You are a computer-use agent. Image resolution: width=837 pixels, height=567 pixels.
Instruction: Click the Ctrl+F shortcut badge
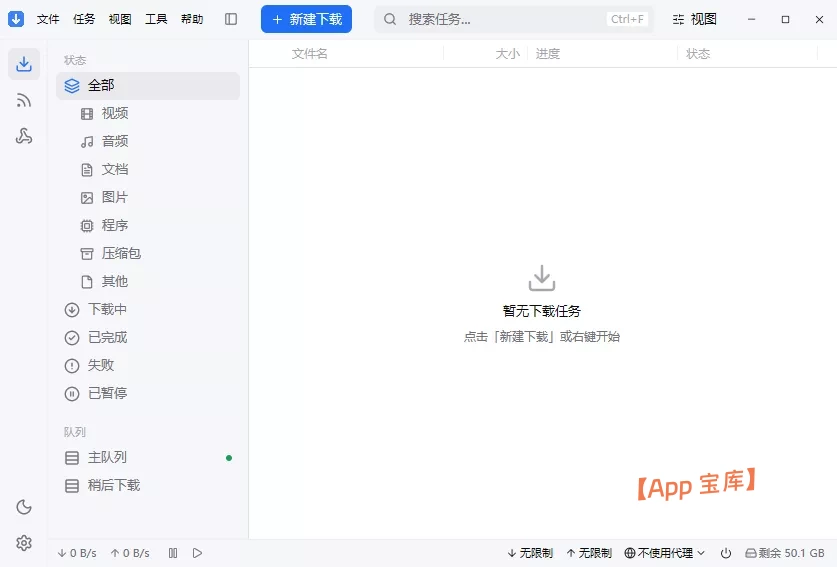coord(627,19)
